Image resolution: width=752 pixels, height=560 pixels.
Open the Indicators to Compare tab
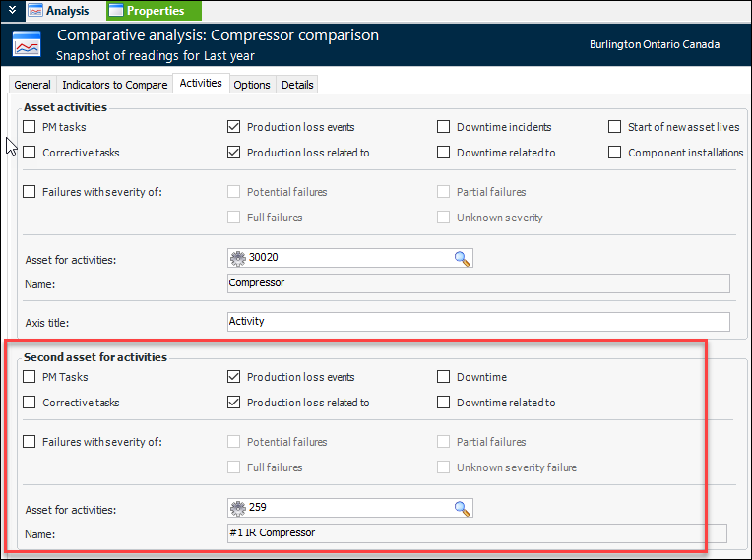tap(114, 85)
